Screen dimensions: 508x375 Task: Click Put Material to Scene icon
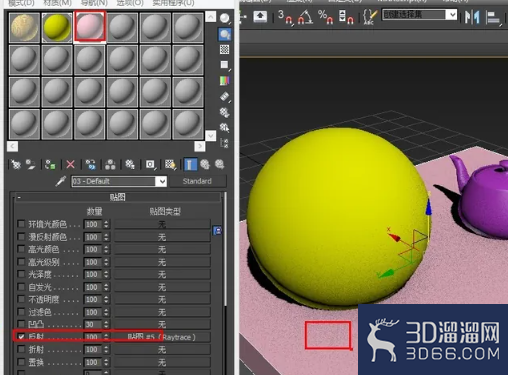click(31, 164)
